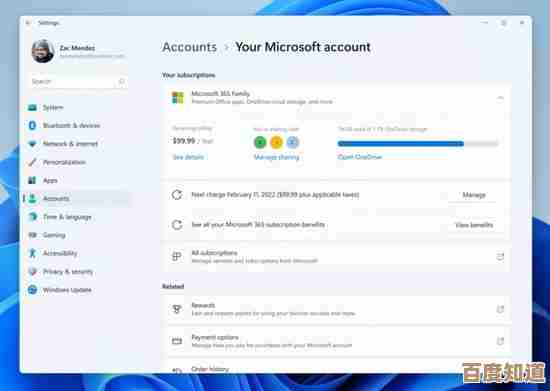Focus the Settings search box
Viewport: 550px width, 391px height.
point(78,81)
